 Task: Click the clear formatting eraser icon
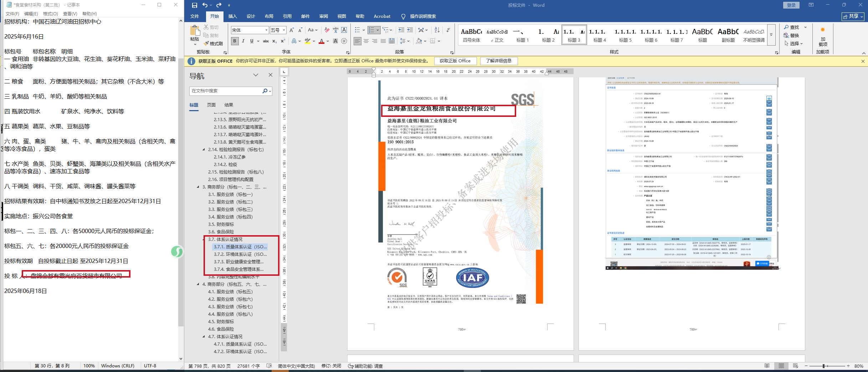[x=327, y=30]
